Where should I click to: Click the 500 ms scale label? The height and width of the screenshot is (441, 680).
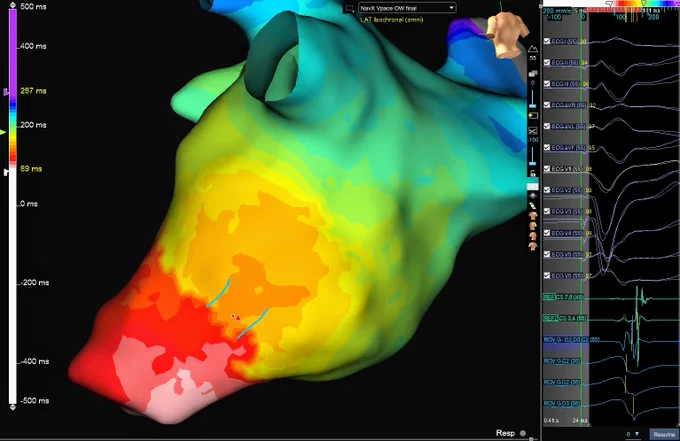click(33, 7)
